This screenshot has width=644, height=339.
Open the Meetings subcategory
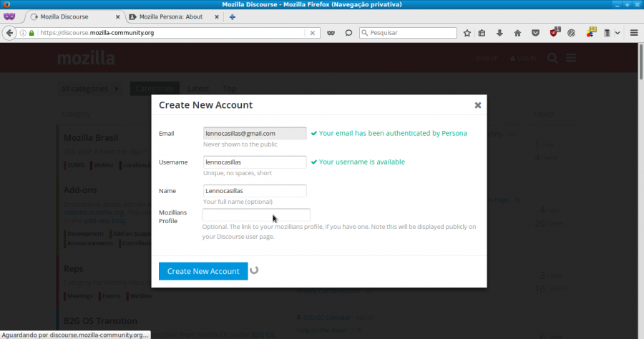point(79,296)
